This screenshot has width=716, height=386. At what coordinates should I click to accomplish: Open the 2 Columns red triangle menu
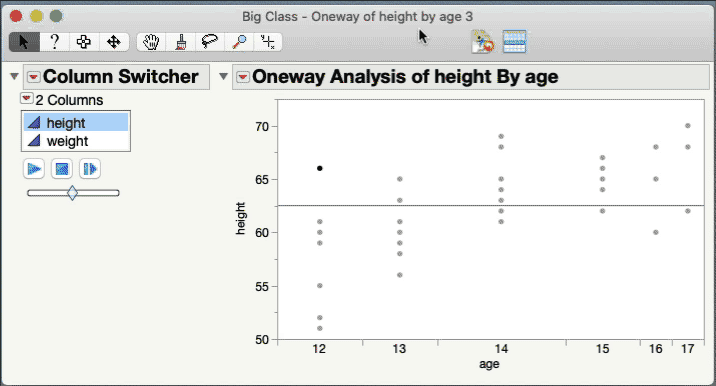point(26,98)
